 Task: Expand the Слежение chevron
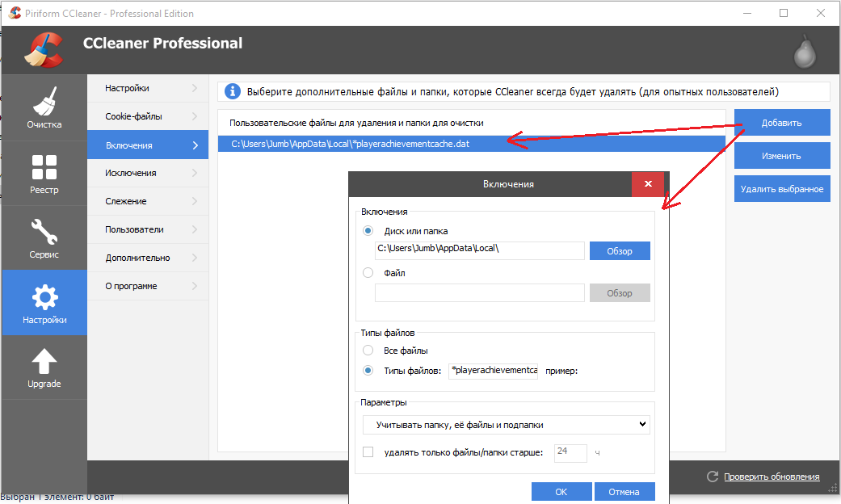[x=195, y=201]
